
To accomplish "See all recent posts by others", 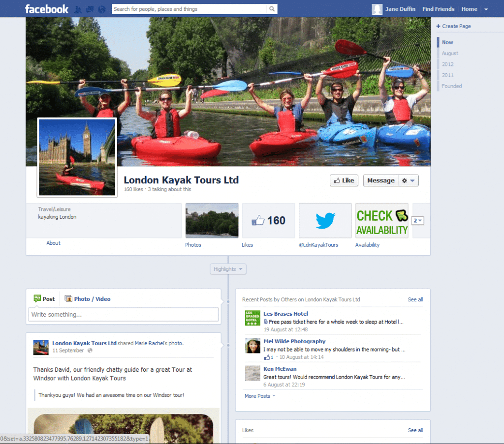I will coord(415,299).
